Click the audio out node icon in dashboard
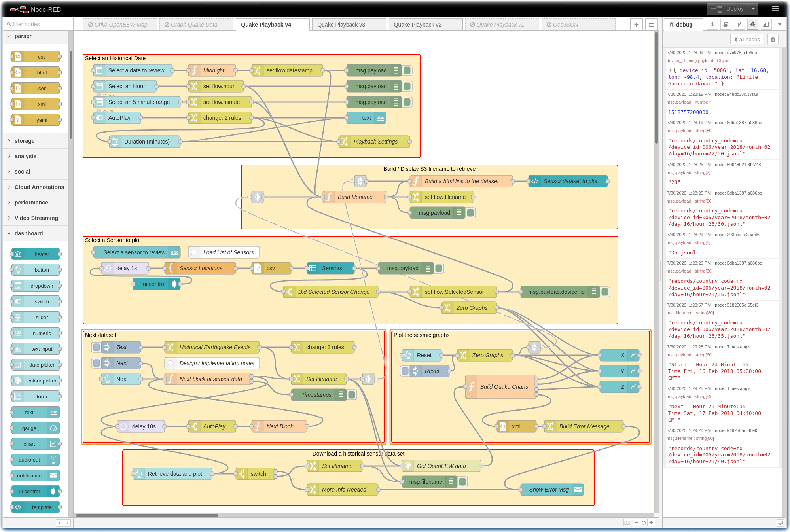The width and height of the screenshot is (790, 532). [53, 460]
